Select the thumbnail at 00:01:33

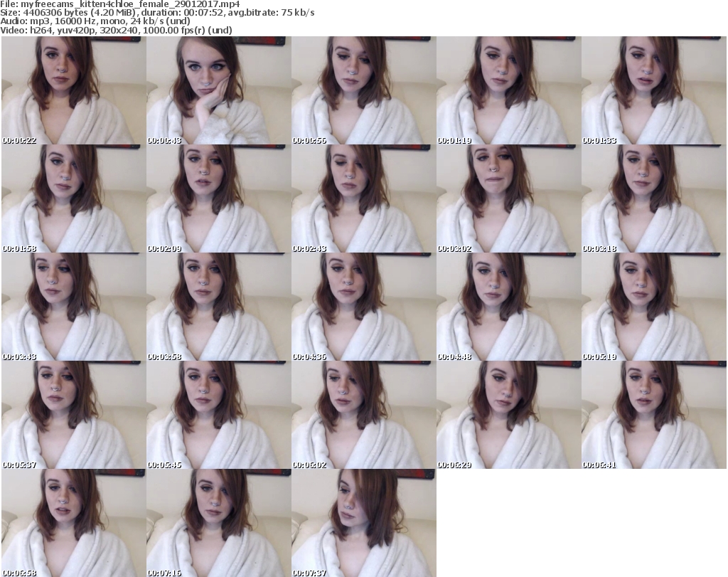click(x=654, y=90)
